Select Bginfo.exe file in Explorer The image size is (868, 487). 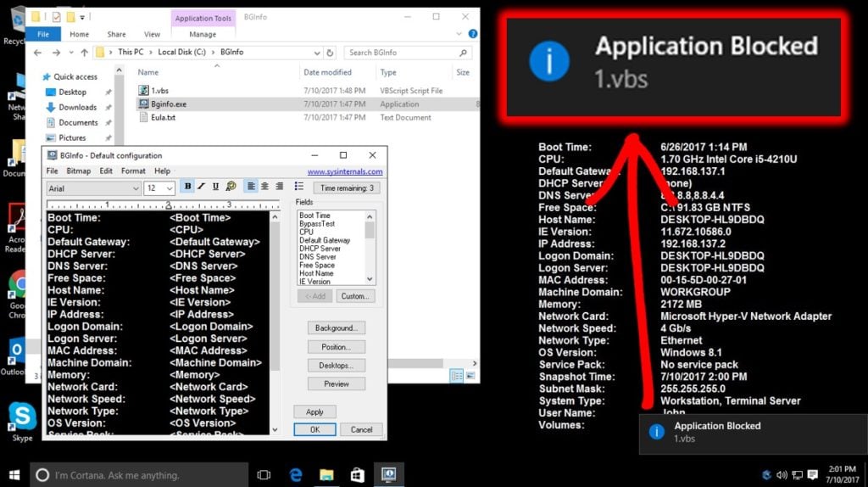pos(169,104)
